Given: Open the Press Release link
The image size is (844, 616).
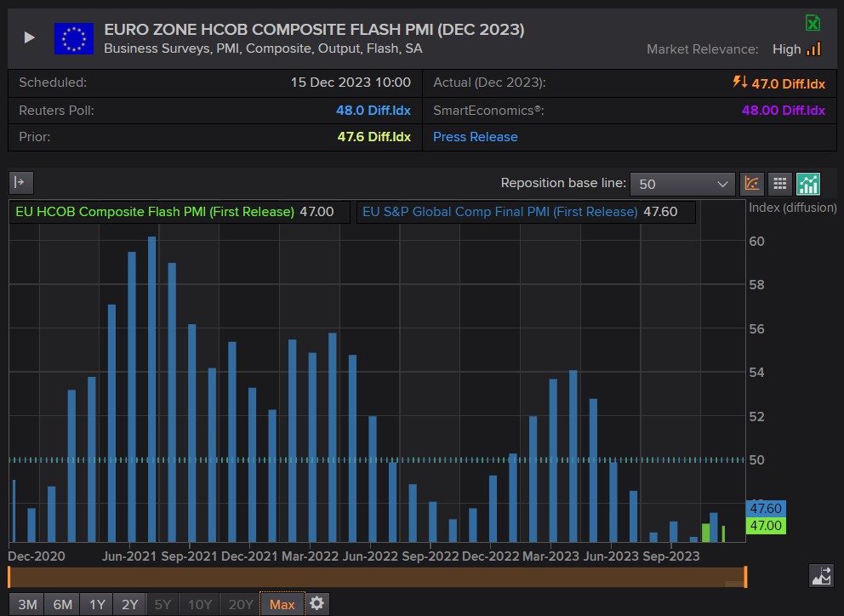Looking at the screenshot, I should 476,137.
